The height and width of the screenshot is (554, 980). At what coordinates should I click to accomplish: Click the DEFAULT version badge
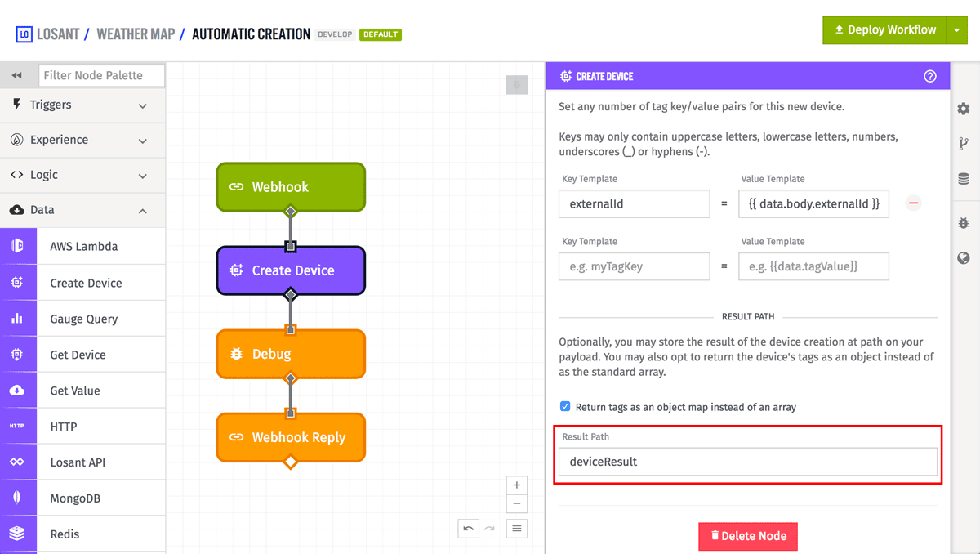click(381, 34)
